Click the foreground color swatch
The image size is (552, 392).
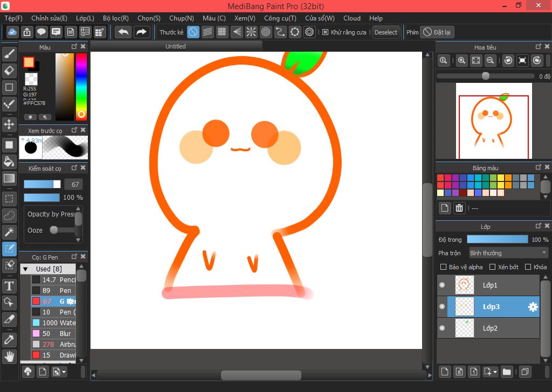coord(29,62)
